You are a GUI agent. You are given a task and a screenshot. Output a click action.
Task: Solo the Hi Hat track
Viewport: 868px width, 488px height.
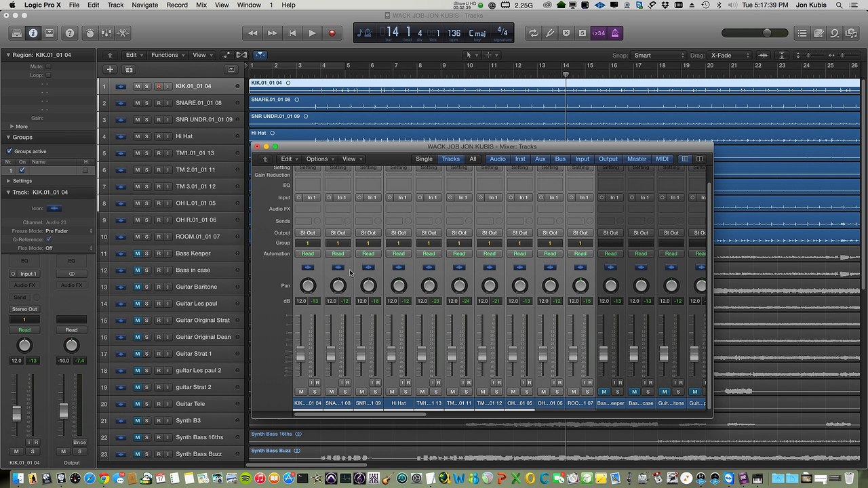pos(146,136)
